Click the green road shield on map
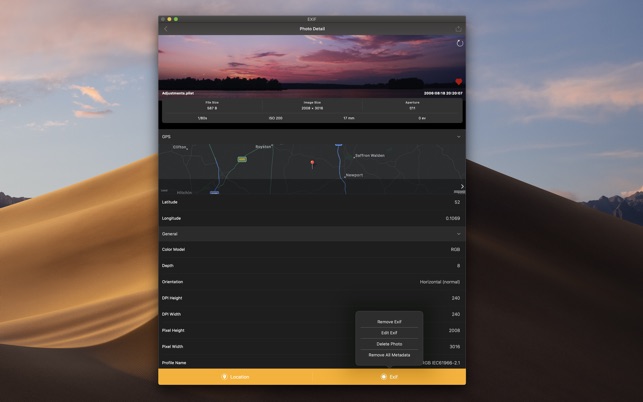Screen dimensions: 643x402 click(242, 159)
